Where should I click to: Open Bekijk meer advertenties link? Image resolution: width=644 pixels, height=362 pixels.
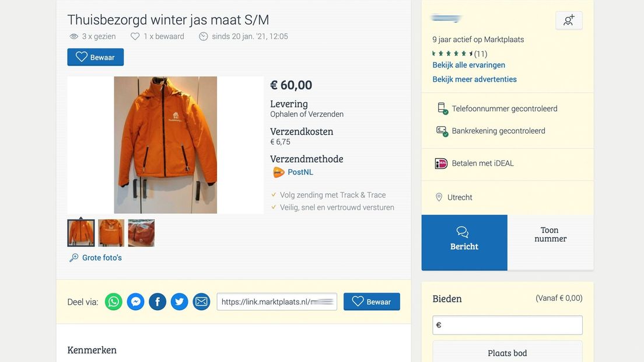tap(474, 79)
